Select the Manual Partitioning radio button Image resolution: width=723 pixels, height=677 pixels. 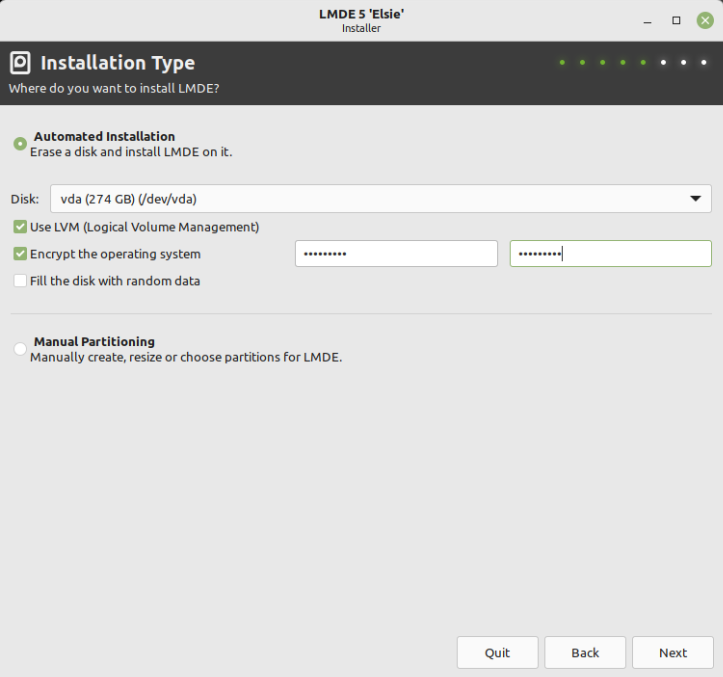pos(20,349)
